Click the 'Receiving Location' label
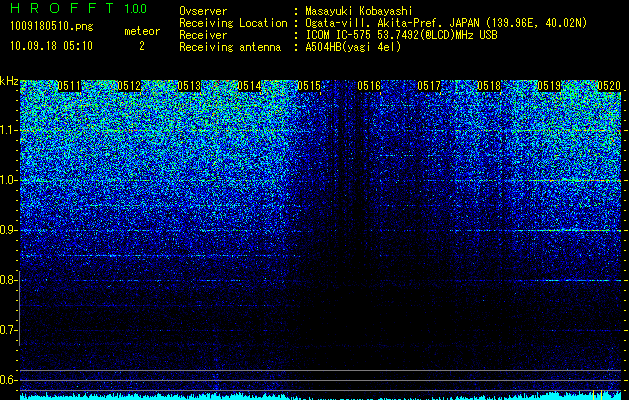Image resolution: width=629 pixels, height=400 pixels. coord(233,23)
